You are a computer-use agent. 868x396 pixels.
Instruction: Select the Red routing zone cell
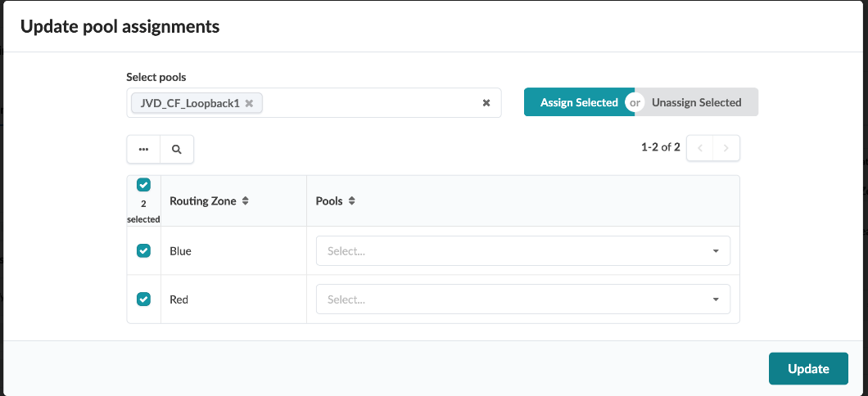[x=179, y=299]
